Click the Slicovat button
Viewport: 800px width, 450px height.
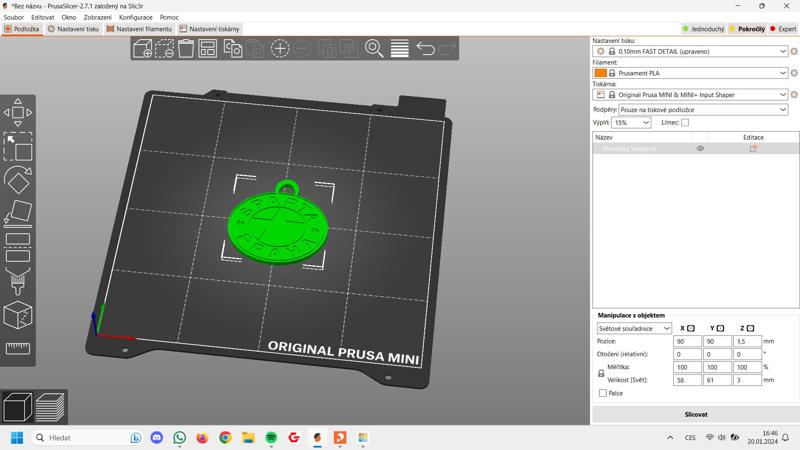click(695, 414)
